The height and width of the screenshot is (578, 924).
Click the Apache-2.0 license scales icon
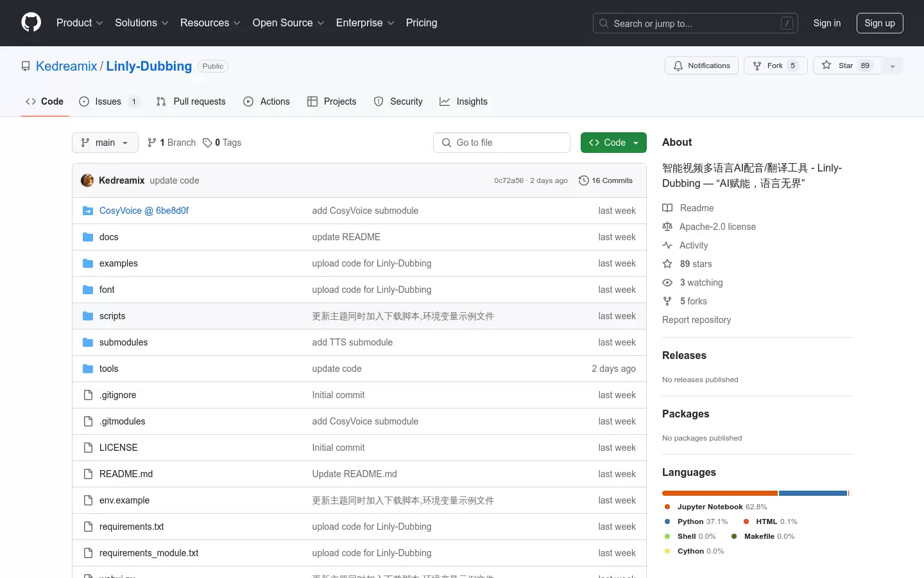(x=667, y=226)
